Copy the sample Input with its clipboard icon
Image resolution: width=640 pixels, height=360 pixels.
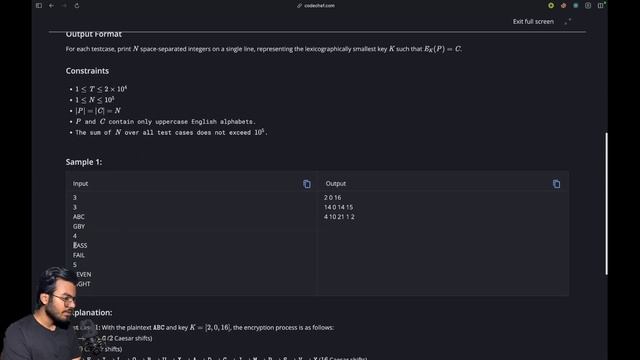[307, 184]
